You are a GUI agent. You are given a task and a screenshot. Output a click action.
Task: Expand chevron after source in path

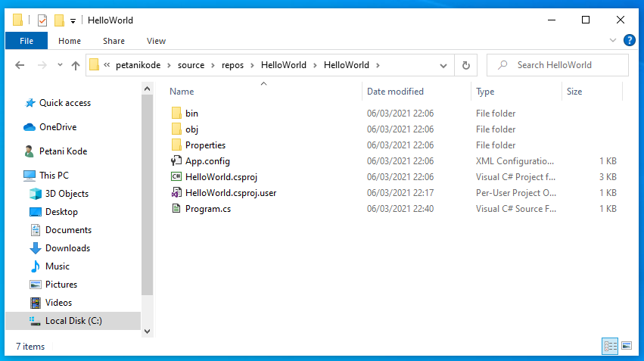[213, 65]
